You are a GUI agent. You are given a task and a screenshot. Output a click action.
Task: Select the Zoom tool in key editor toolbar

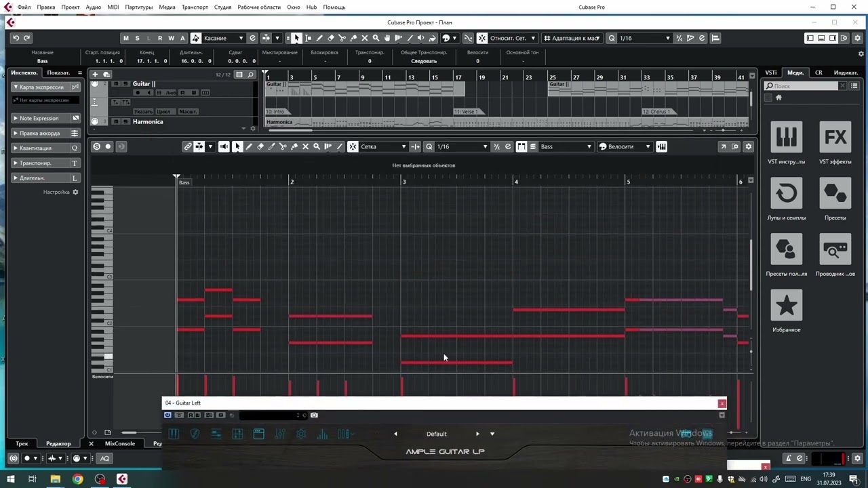pos(317,146)
